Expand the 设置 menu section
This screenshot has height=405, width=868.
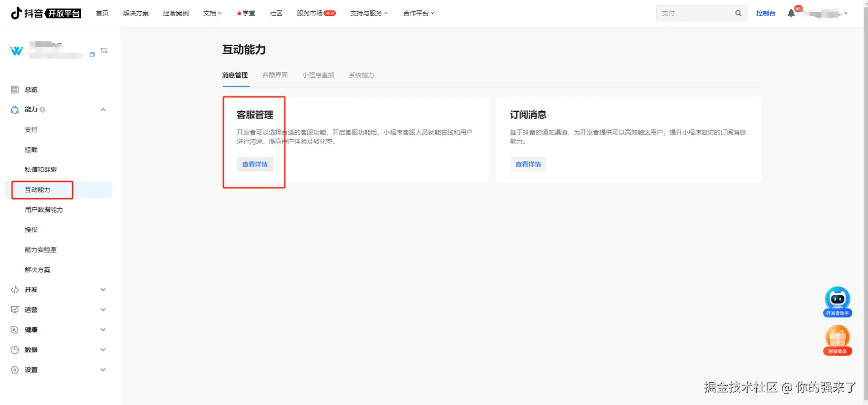coord(103,370)
